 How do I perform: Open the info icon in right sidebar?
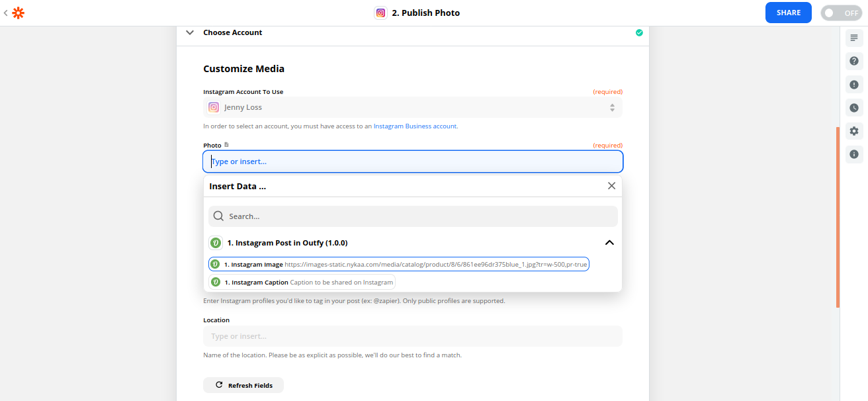click(854, 154)
